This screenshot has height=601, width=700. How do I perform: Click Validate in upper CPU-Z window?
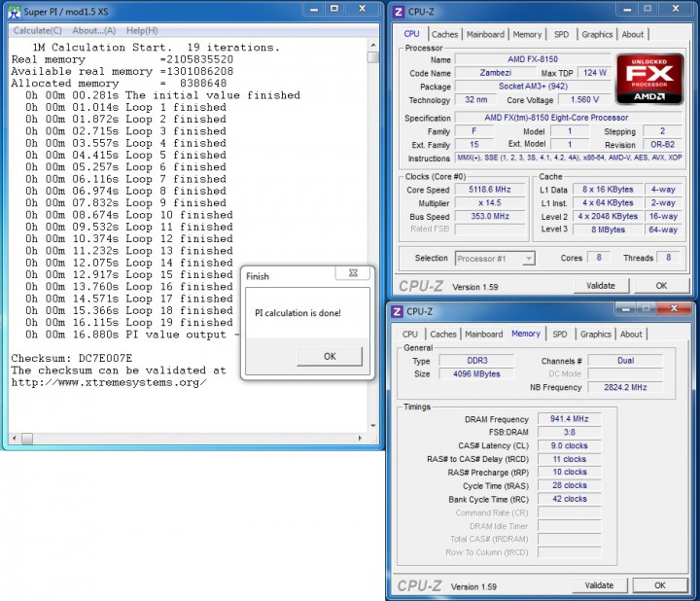(x=601, y=286)
